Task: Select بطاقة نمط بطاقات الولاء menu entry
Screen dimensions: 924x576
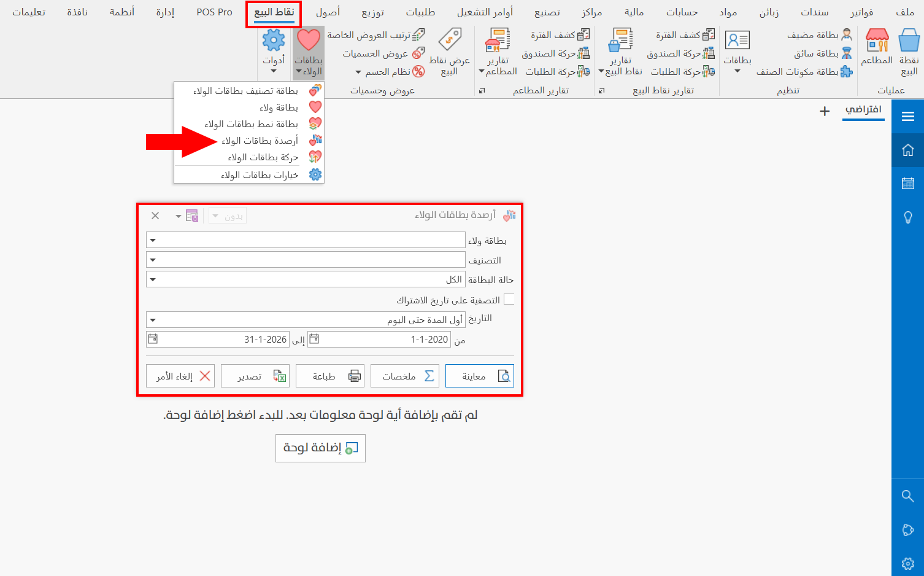Action: pyautogui.click(x=249, y=124)
